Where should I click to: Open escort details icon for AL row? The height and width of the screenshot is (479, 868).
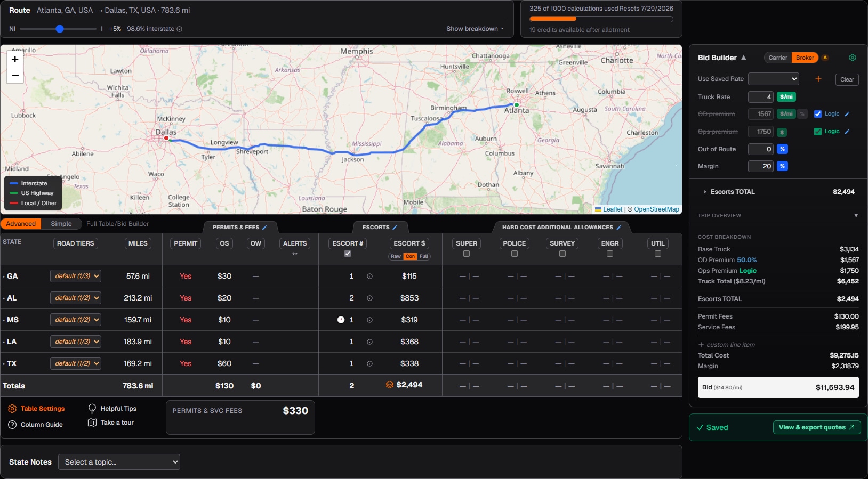point(369,298)
